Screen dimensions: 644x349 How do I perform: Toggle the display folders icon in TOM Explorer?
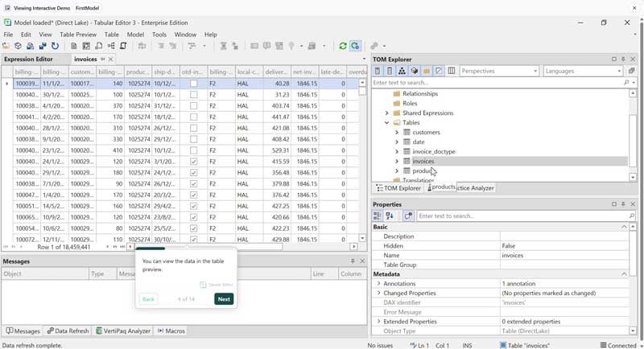click(427, 71)
